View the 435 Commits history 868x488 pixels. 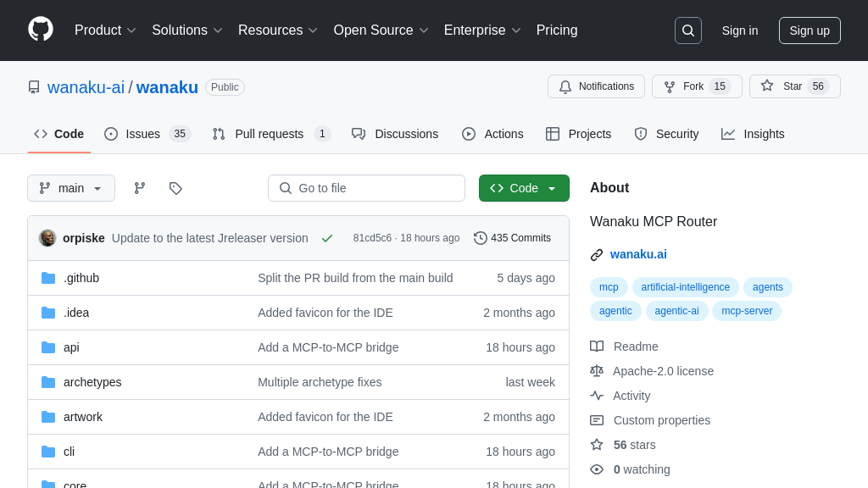click(x=513, y=238)
